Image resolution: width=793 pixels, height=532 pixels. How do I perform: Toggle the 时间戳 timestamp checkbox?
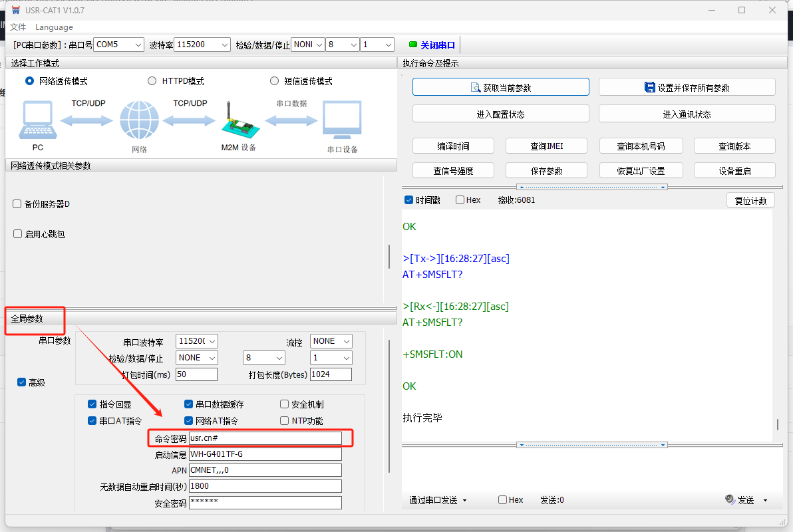click(409, 200)
